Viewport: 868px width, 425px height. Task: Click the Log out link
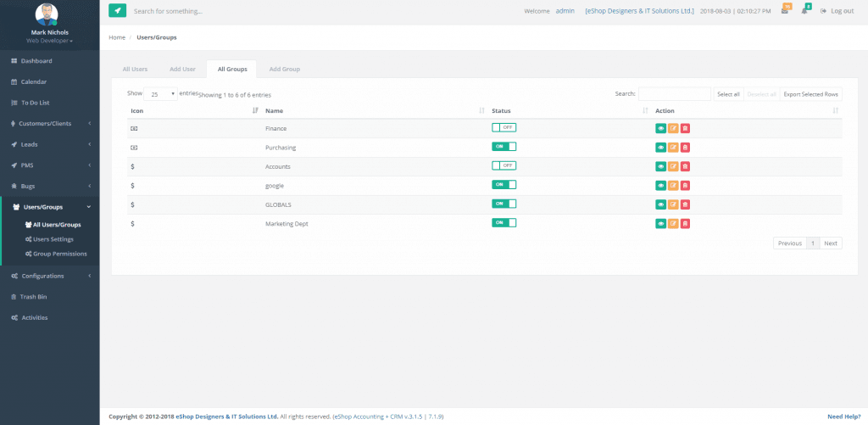837,11
